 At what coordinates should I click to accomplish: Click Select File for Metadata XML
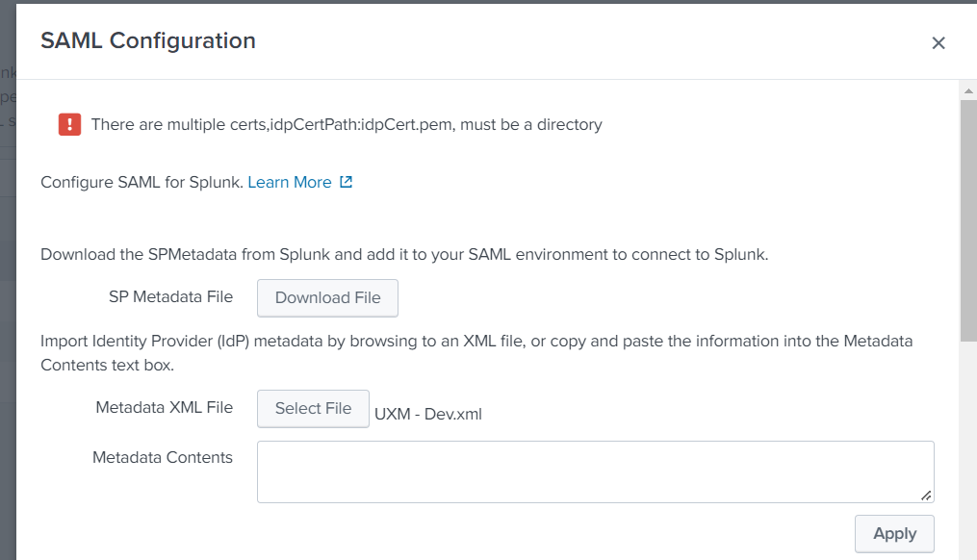coord(313,408)
